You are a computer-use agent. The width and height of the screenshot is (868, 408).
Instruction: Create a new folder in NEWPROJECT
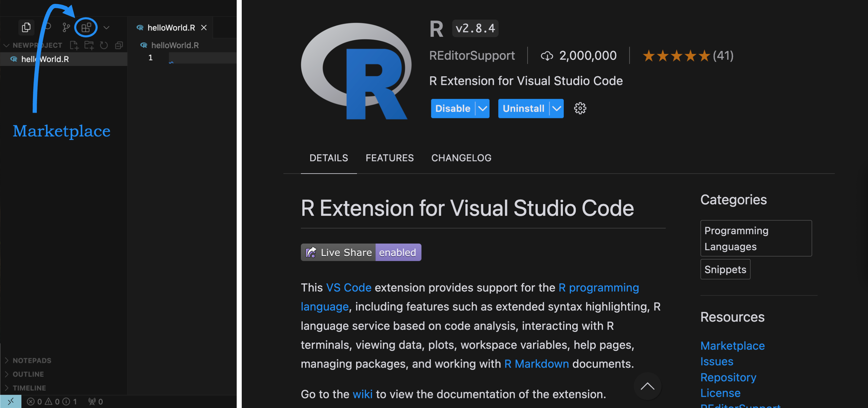coord(89,45)
